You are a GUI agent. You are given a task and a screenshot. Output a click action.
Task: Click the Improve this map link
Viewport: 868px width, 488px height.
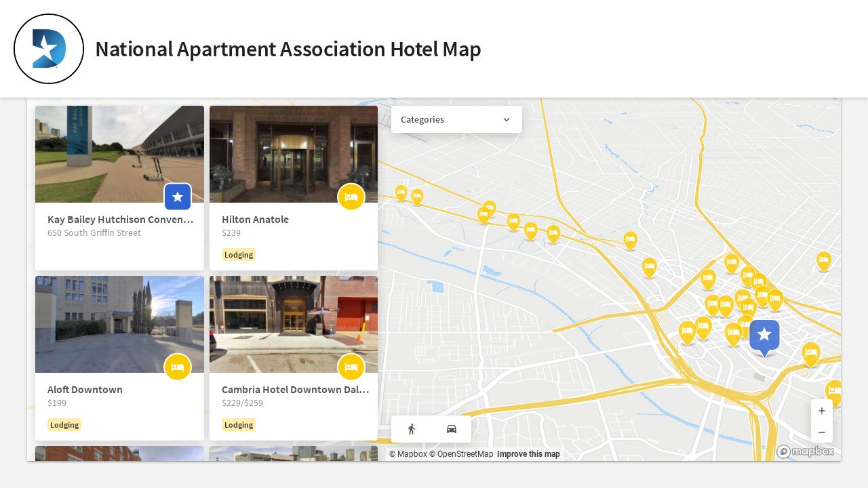point(528,454)
